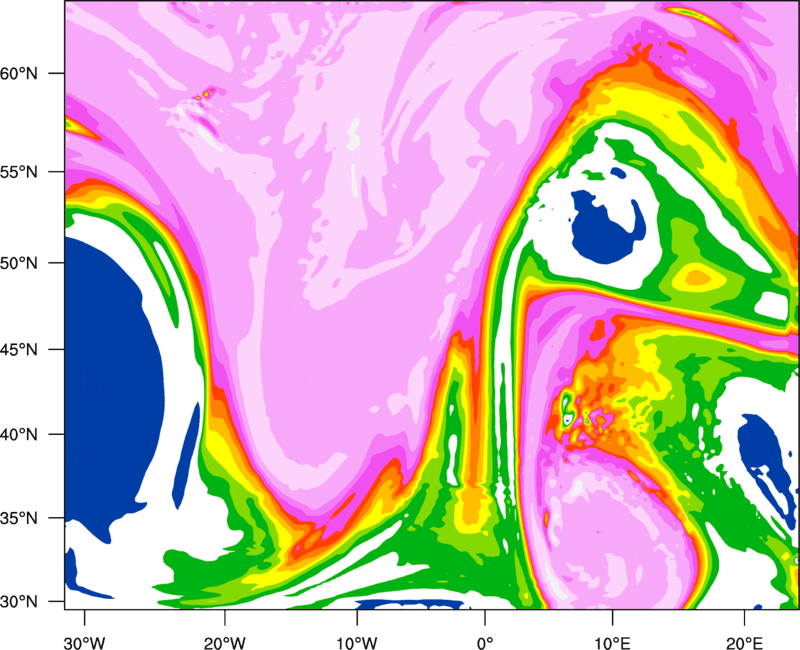The width and height of the screenshot is (800, 650).
Task: Click the 30°N latitude axis label
Action: 19,602
